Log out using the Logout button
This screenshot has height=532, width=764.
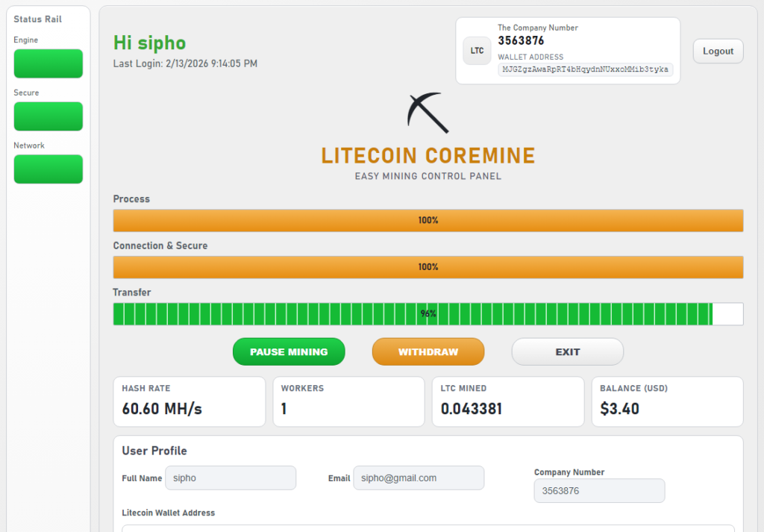click(x=718, y=51)
